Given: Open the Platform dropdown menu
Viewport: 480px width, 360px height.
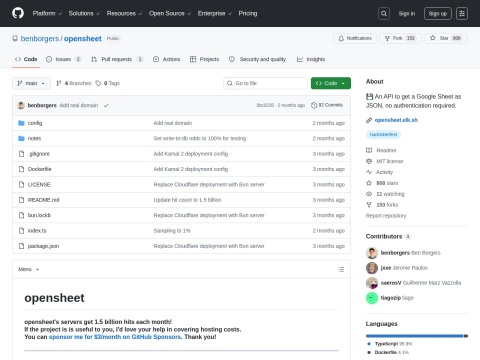Looking at the screenshot, I should pos(47,13).
